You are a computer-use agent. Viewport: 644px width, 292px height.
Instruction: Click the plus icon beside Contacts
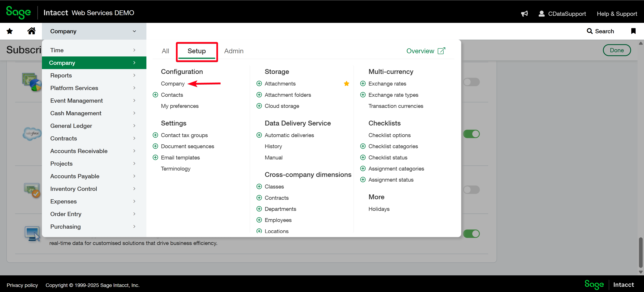(155, 95)
